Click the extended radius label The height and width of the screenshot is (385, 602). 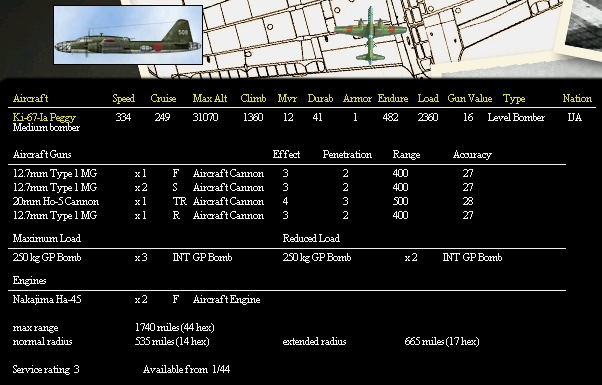coord(314,342)
